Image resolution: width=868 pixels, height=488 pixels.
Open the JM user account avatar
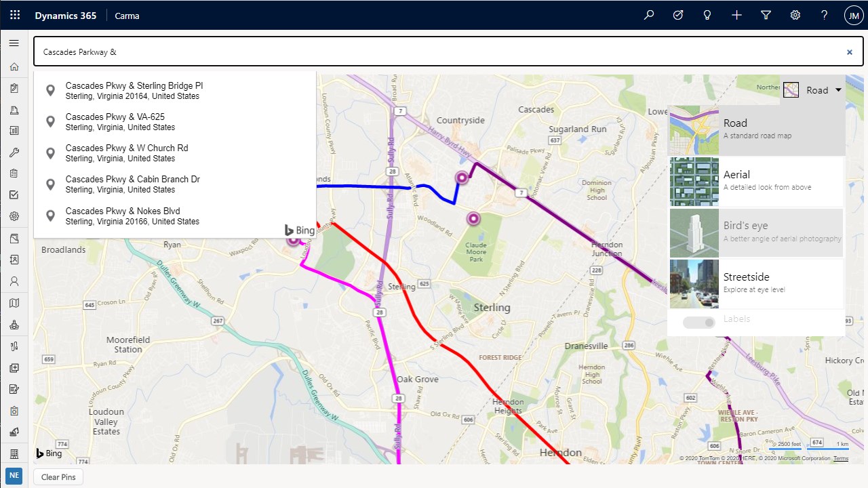[x=853, y=16]
